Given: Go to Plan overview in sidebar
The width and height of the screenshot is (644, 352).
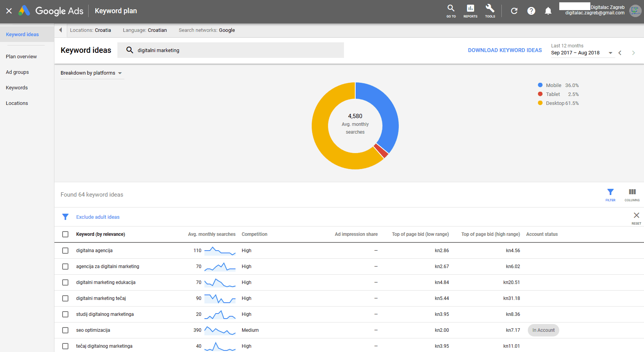Looking at the screenshot, I should tap(21, 57).
